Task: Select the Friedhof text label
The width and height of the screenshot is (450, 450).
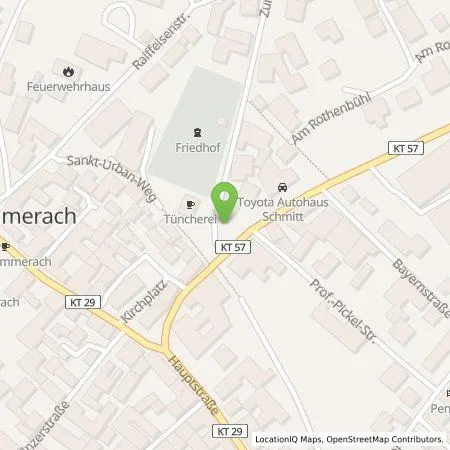Action: (x=198, y=148)
